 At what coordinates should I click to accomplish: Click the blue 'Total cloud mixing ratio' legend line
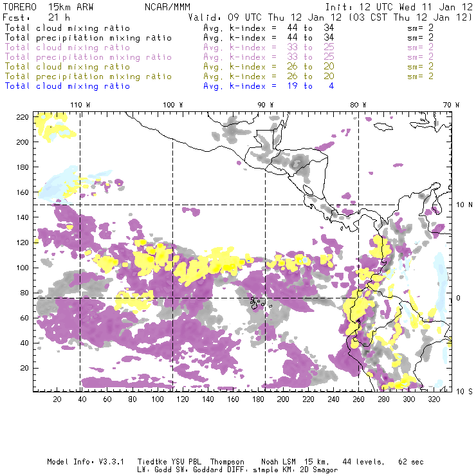(x=68, y=86)
